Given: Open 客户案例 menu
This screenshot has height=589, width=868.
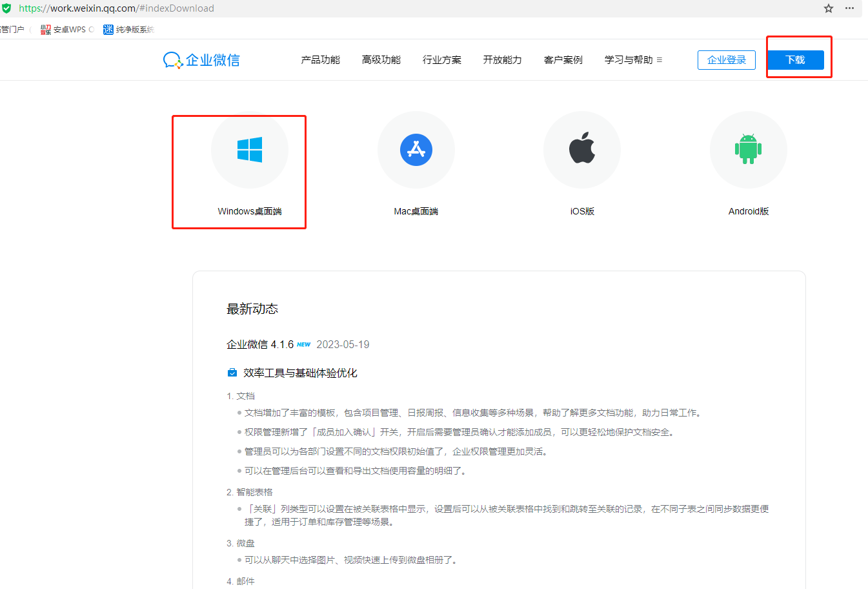Looking at the screenshot, I should [563, 60].
